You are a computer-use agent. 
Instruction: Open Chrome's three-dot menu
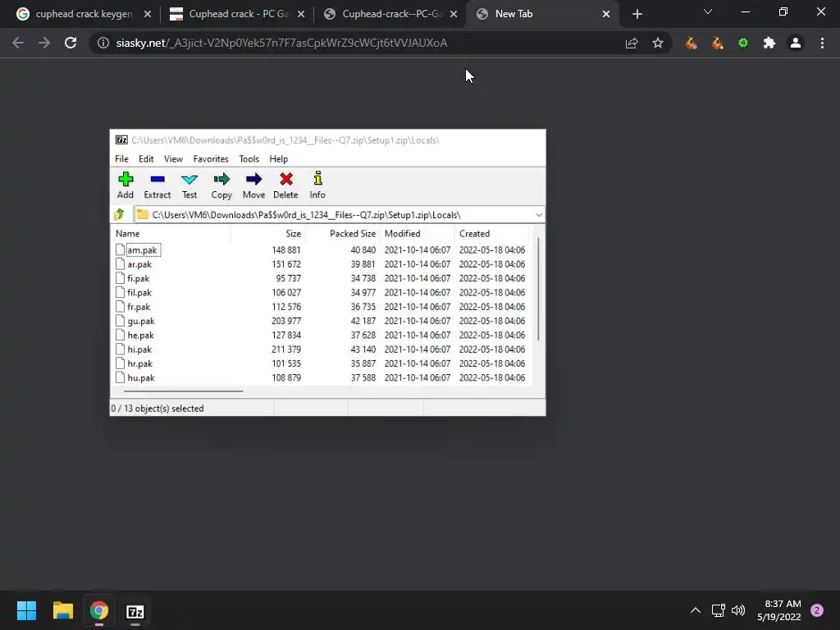point(822,43)
